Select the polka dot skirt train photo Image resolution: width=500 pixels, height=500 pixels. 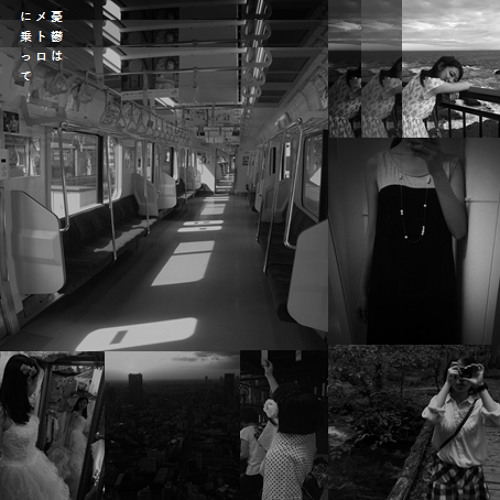tap(284, 425)
